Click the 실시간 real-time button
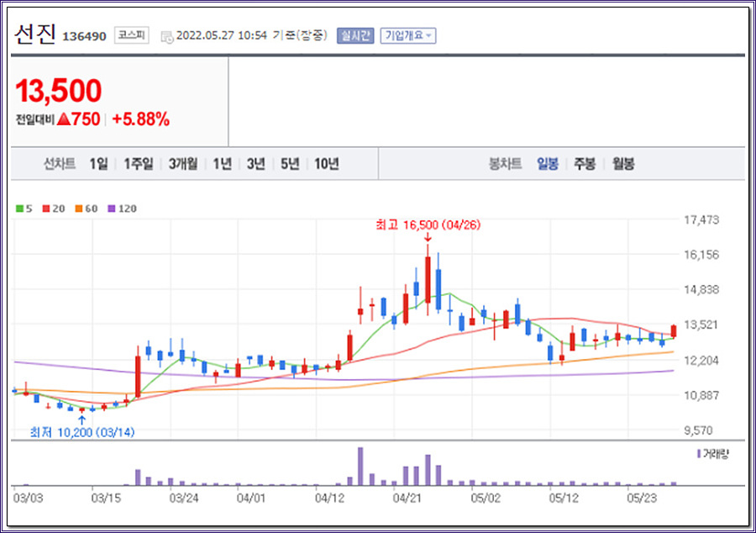The height and width of the screenshot is (533, 756). pyautogui.click(x=355, y=35)
